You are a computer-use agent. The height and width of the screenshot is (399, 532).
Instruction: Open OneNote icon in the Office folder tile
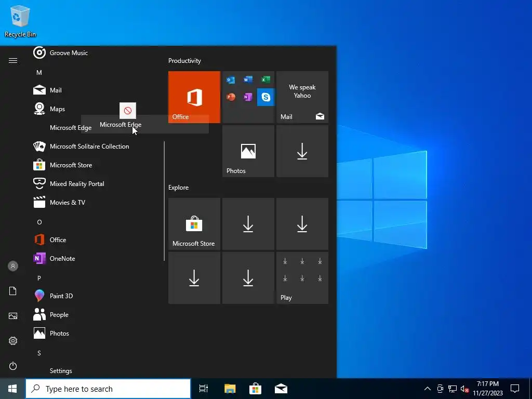pyautogui.click(x=248, y=97)
